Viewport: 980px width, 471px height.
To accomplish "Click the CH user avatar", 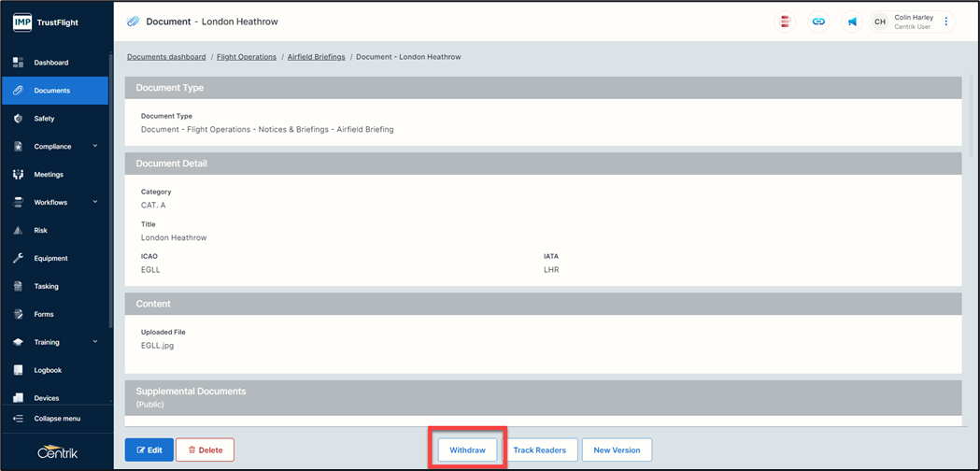I will pyautogui.click(x=880, y=21).
